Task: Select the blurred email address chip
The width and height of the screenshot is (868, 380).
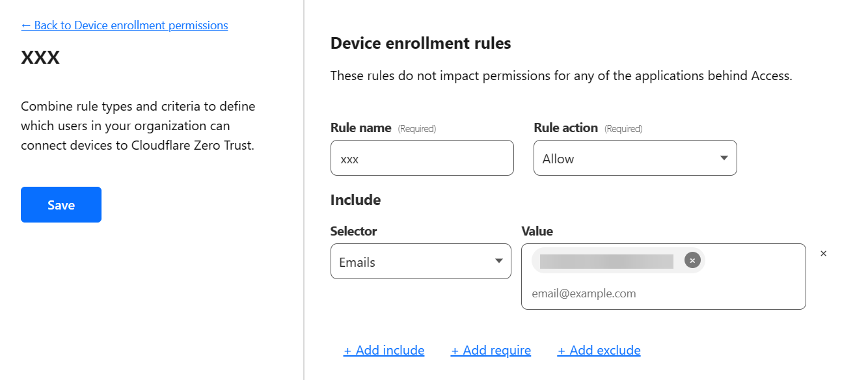Action: (606, 261)
